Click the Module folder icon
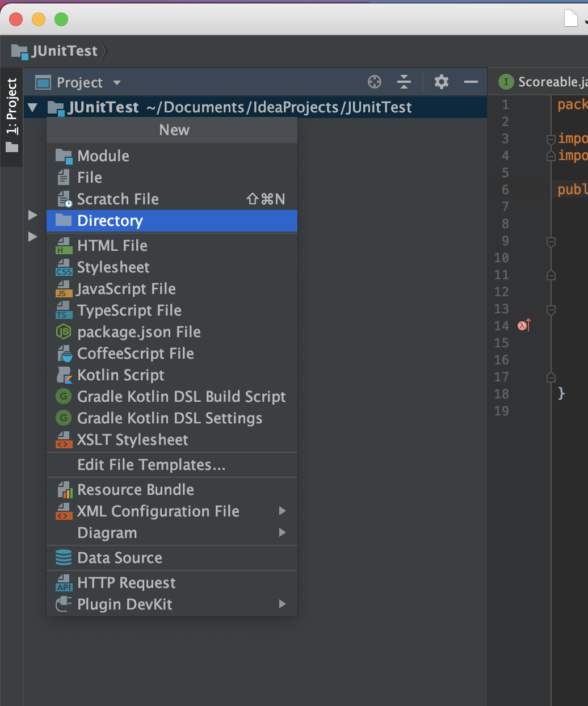This screenshot has height=706, width=588. point(64,156)
